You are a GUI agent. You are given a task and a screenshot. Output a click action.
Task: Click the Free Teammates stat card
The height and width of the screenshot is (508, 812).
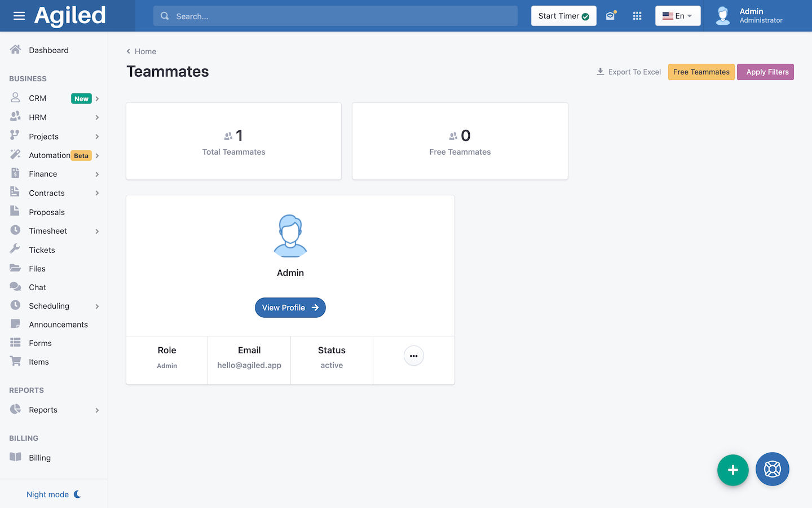pyautogui.click(x=460, y=141)
